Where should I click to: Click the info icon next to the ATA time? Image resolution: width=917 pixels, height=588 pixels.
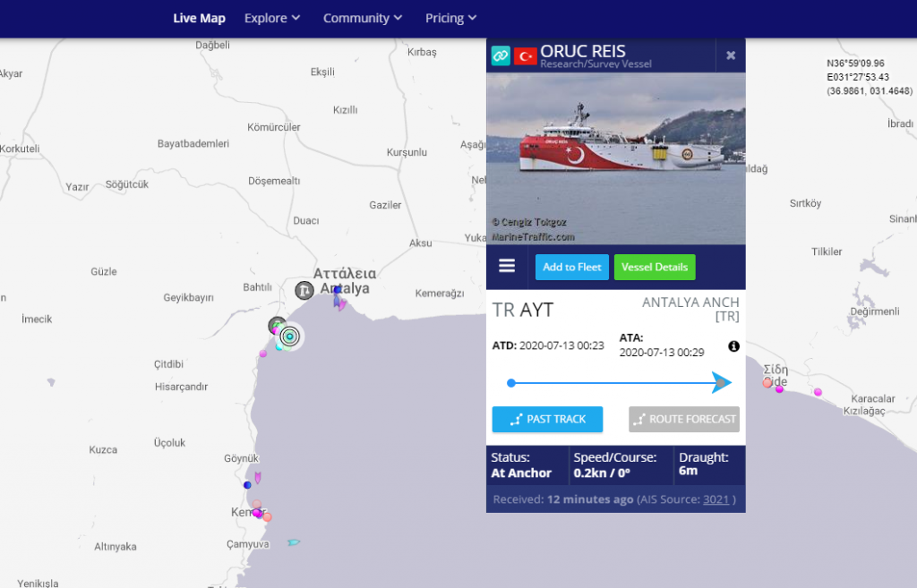point(733,346)
